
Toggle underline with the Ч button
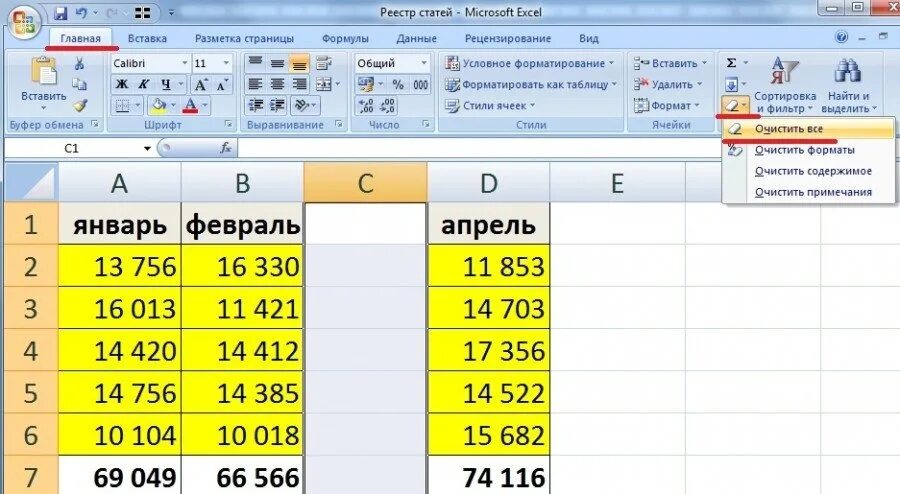[x=166, y=85]
